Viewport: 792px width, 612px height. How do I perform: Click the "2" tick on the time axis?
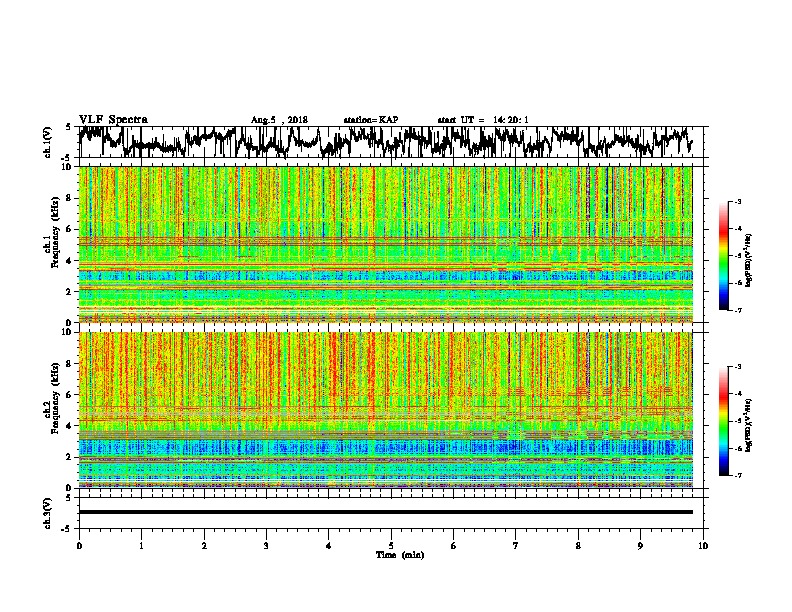point(204,546)
